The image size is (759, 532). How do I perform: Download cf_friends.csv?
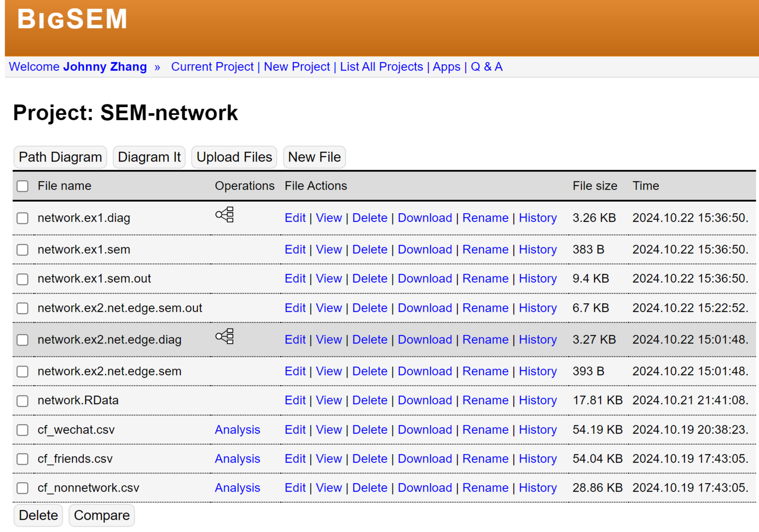(425, 458)
